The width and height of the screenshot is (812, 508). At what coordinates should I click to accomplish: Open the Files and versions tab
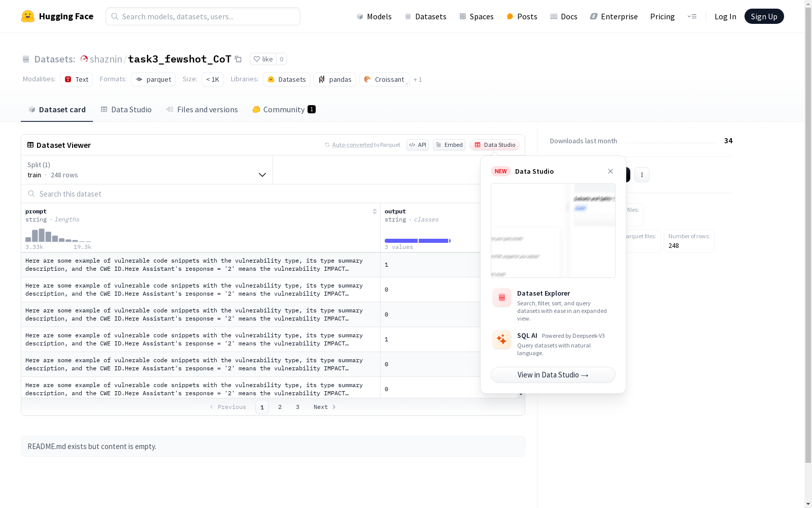coord(202,109)
